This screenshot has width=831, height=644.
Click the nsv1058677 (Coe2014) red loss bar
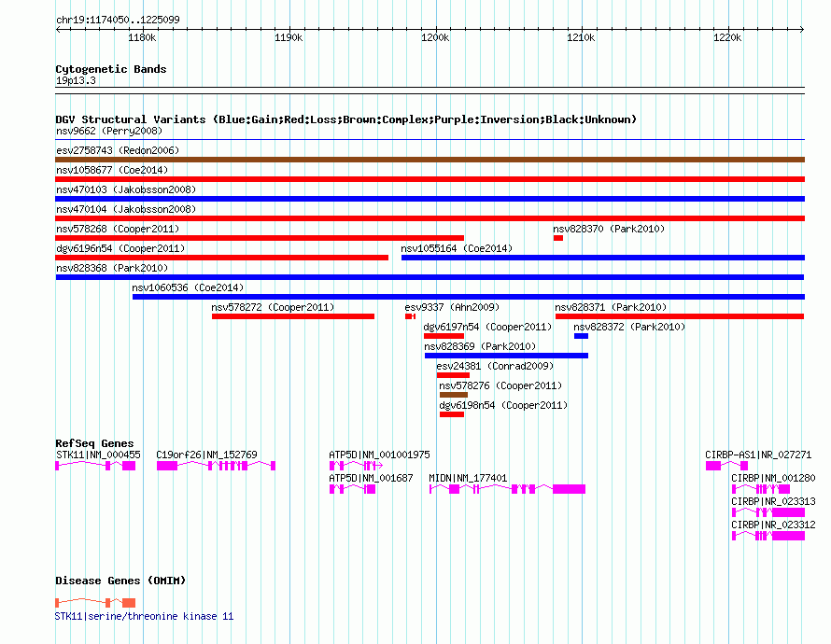pyautogui.click(x=430, y=179)
